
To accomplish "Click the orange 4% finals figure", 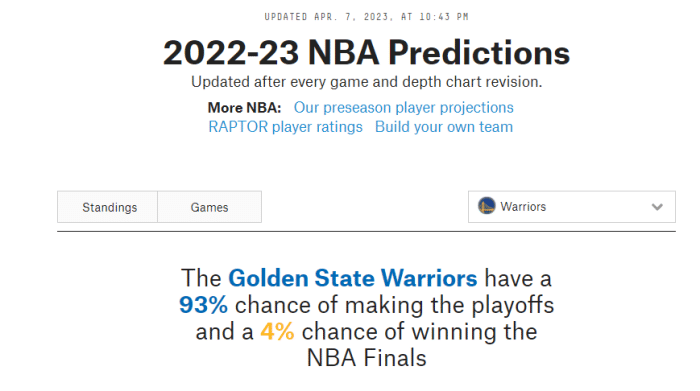I will click(x=277, y=332).
